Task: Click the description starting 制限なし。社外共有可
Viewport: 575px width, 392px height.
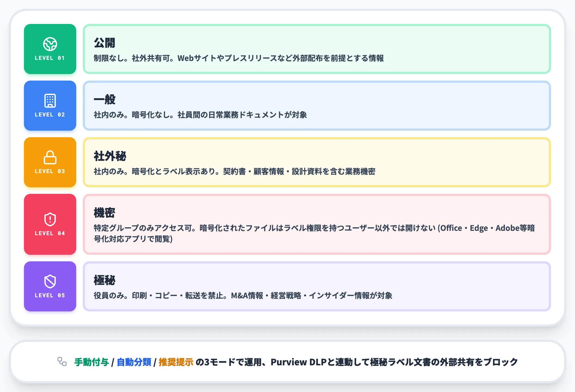Action: [239, 58]
